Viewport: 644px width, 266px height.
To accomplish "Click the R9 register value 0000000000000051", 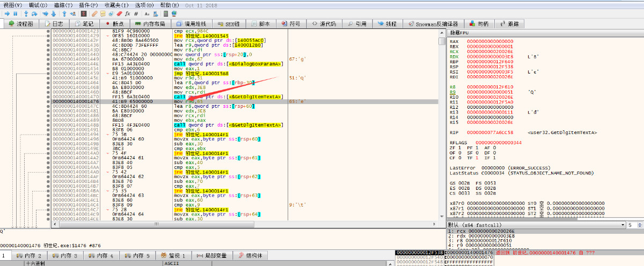I will tap(490, 92).
